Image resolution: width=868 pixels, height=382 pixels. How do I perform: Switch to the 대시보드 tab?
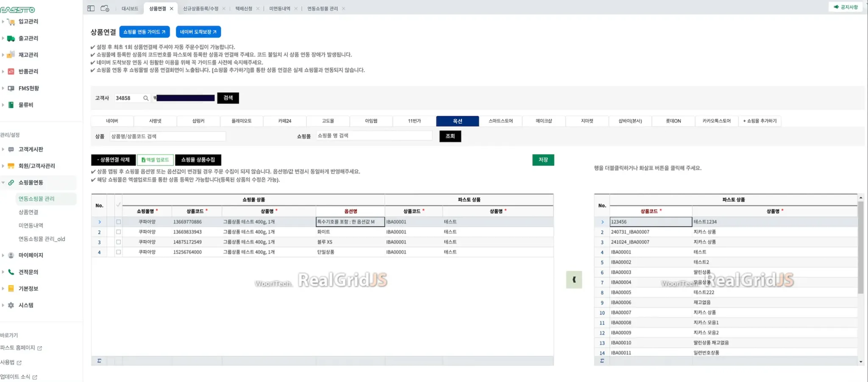(x=130, y=8)
